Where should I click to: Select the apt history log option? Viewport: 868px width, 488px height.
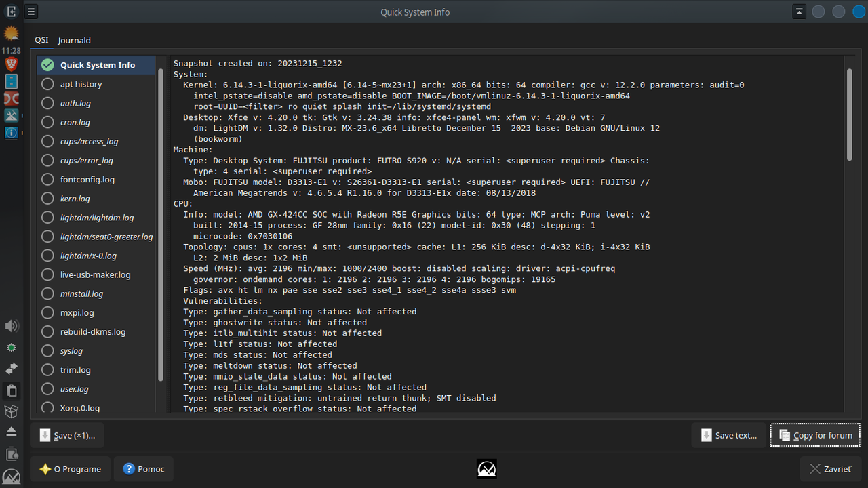pos(96,84)
